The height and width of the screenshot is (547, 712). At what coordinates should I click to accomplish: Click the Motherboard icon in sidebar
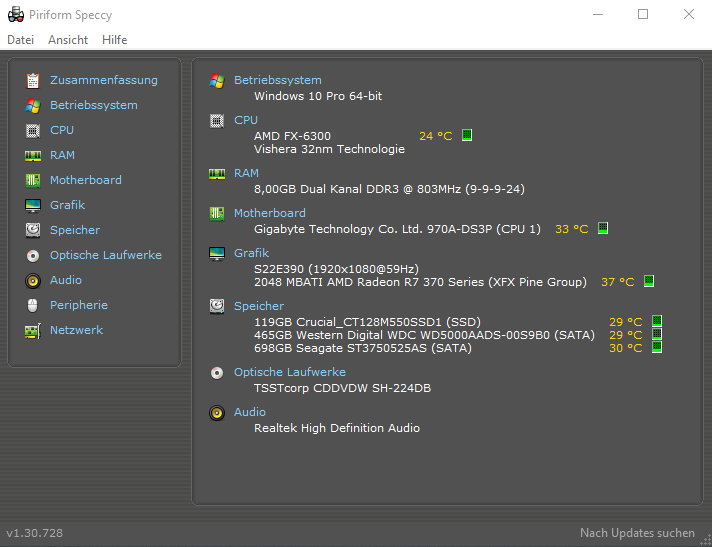(33, 180)
